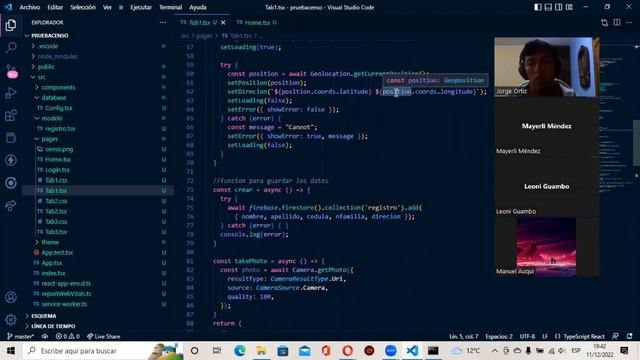Click UTF-8 encoding in status bar

527,336
